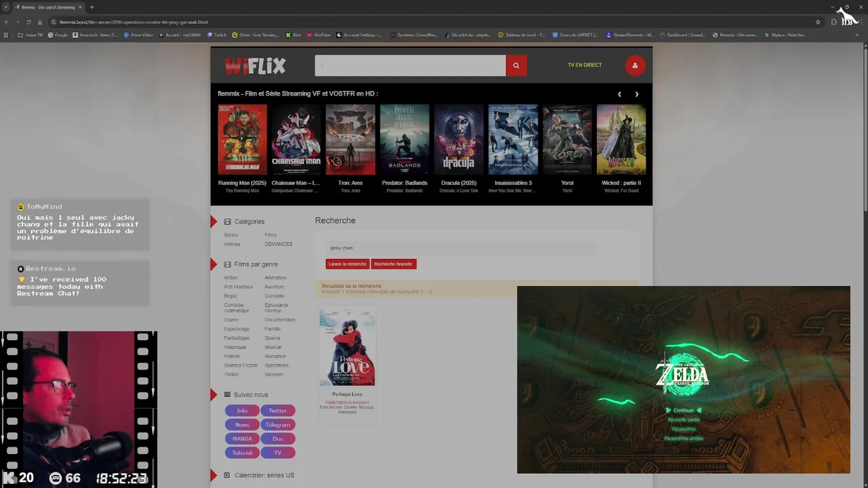The image size is (868, 488).
Task: Click the MANGA purple button
Action: point(242,439)
